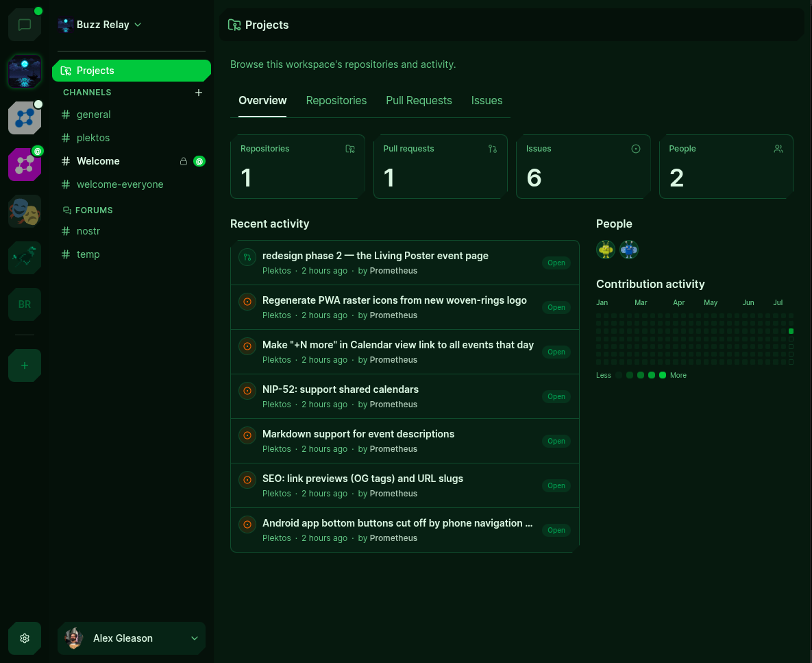Open the Issues count card
The height and width of the screenshot is (663, 812).
[x=584, y=167]
